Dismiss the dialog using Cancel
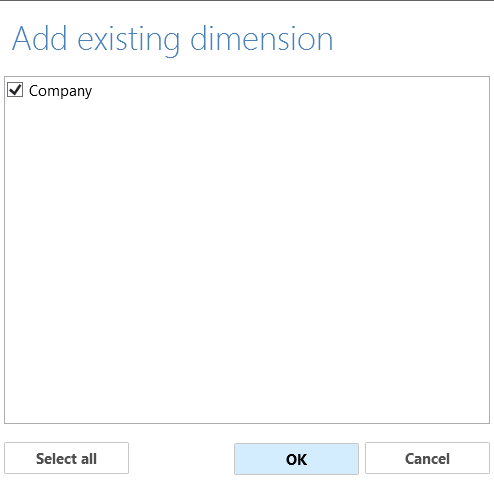The width and height of the screenshot is (494, 496). (x=427, y=458)
